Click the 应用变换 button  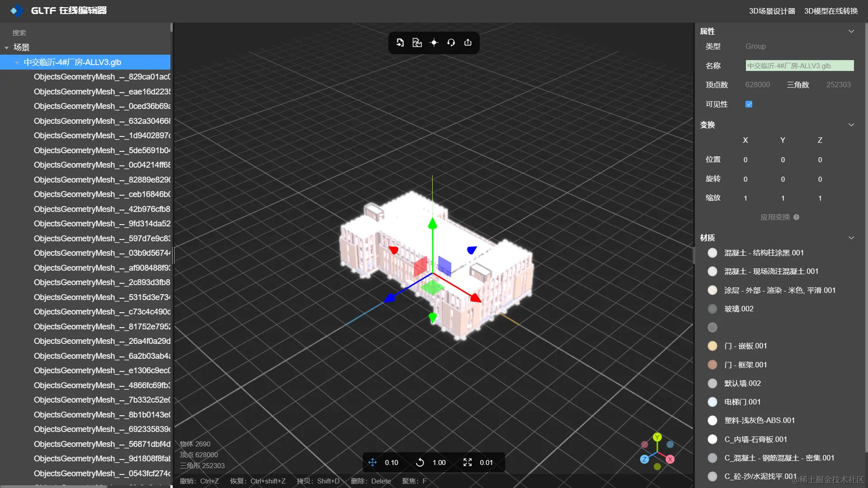[x=775, y=217]
